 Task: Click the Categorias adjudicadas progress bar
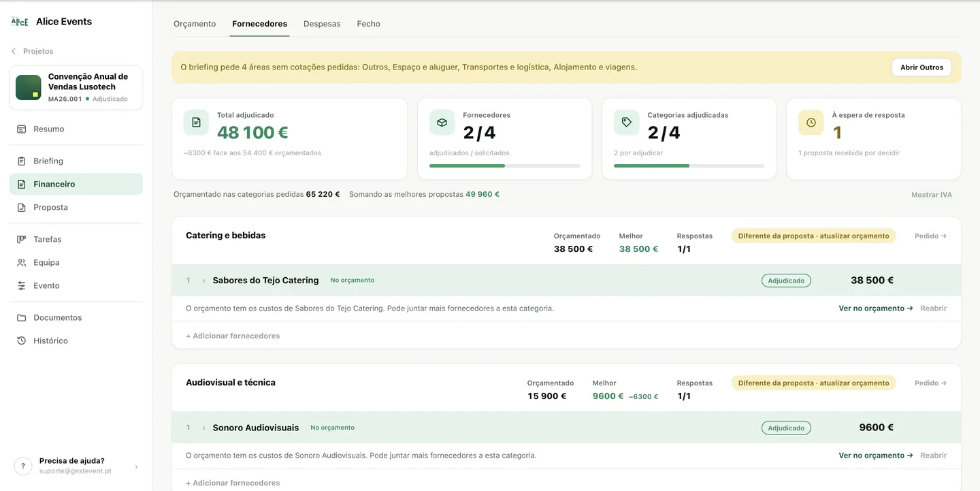(x=689, y=165)
